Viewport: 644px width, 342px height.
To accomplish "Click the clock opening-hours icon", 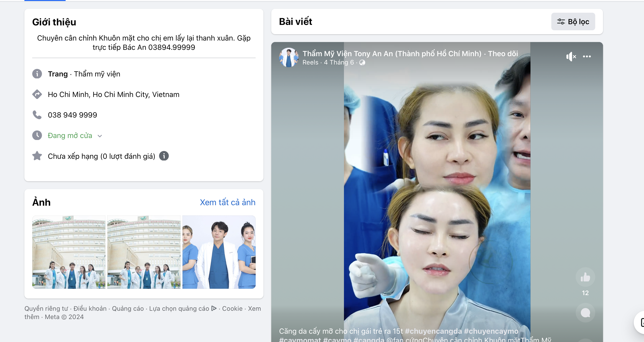I will pos(37,135).
